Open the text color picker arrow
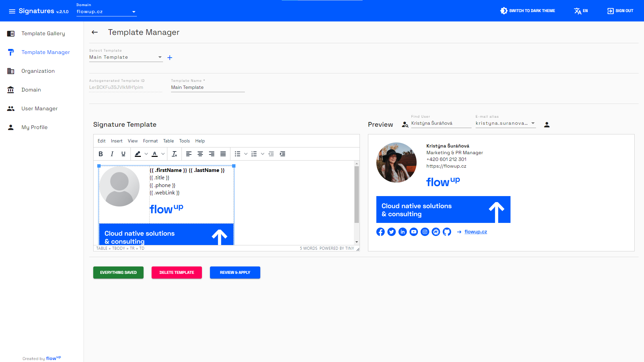The image size is (644, 362). click(x=163, y=154)
